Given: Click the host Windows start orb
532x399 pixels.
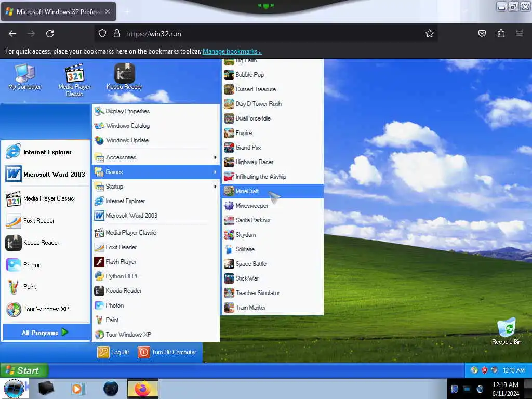Looking at the screenshot, I should (x=14, y=389).
